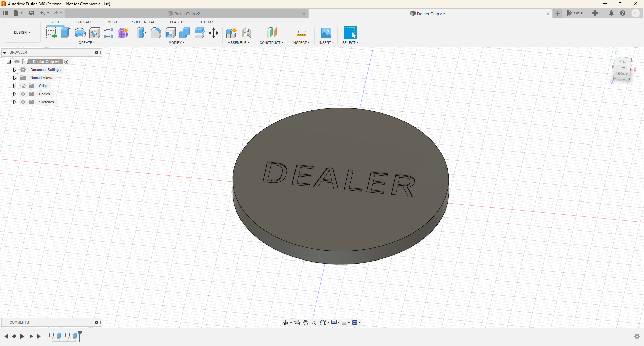Switch to the SURFACE tab
Image resolution: width=644 pixels, height=346 pixels.
pyautogui.click(x=84, y=22)
